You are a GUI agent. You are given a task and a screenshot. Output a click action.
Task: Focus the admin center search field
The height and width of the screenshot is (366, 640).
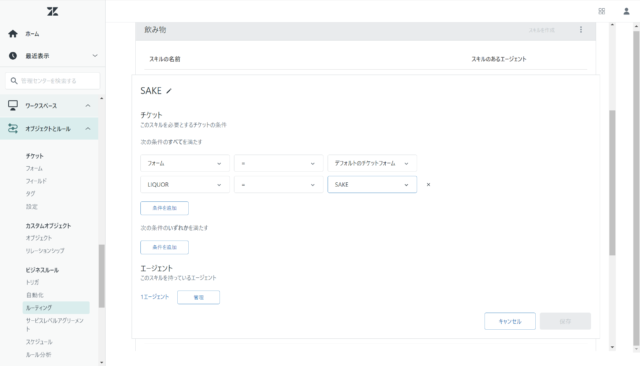(53, 81)
